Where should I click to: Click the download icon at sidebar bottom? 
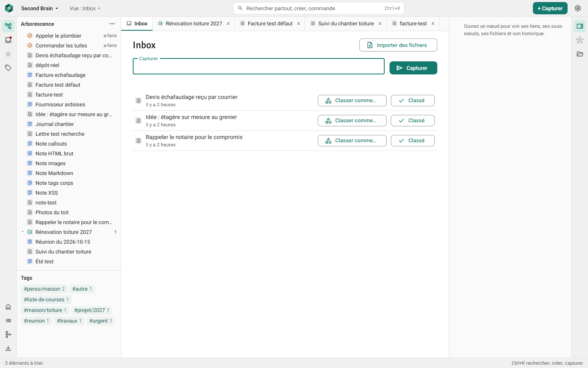pos(8,348)
